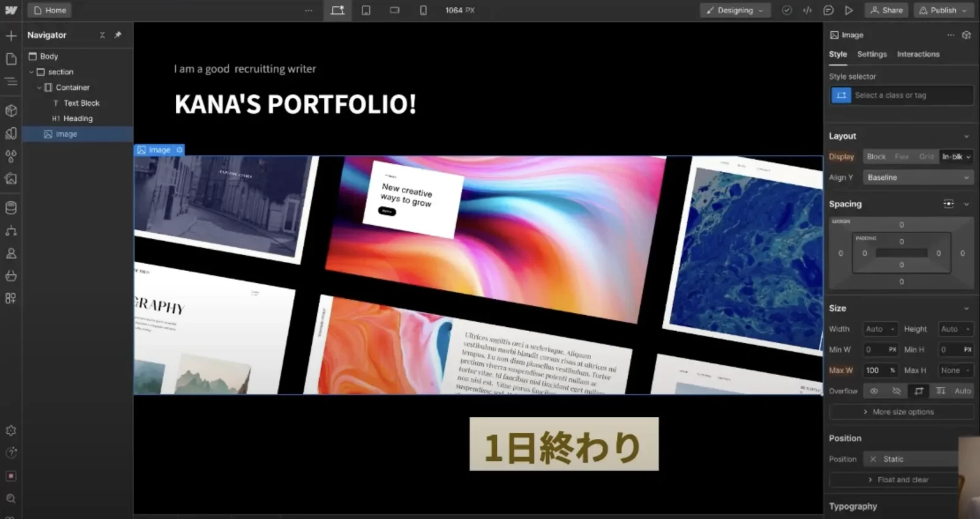Switch to the Settings tab
Image resolution: width=980 pixels, height=519 pixels.
pyautogui.click(x=872, y=54)
